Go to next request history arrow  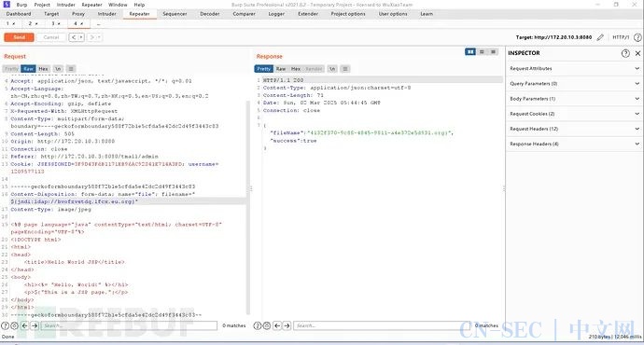92,37
